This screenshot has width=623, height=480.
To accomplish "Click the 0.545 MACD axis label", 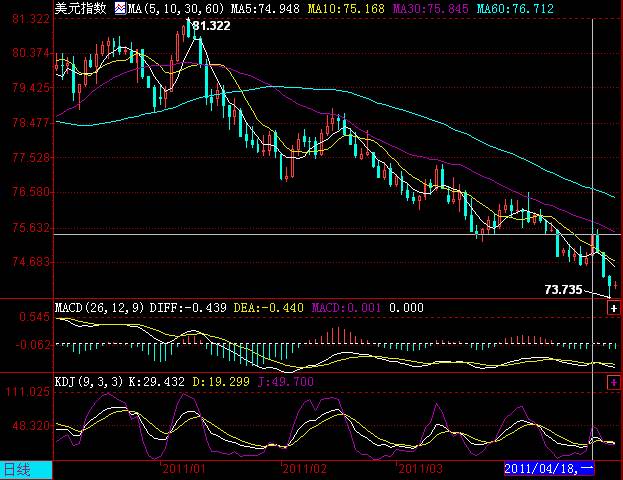I will [x=35, y=317].
